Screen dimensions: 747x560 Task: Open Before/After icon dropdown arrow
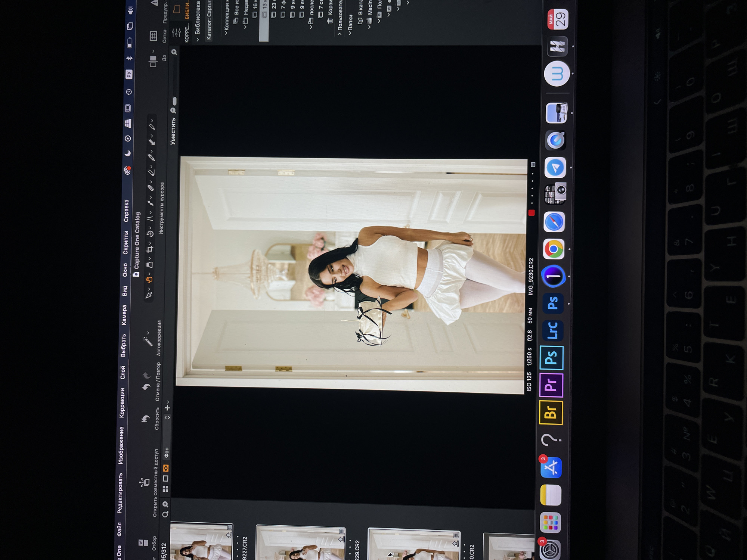(x=153, y=52)
